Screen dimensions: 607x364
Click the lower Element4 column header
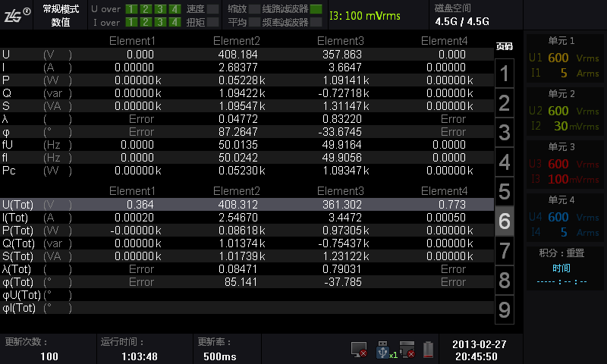[x=444, y=190]
